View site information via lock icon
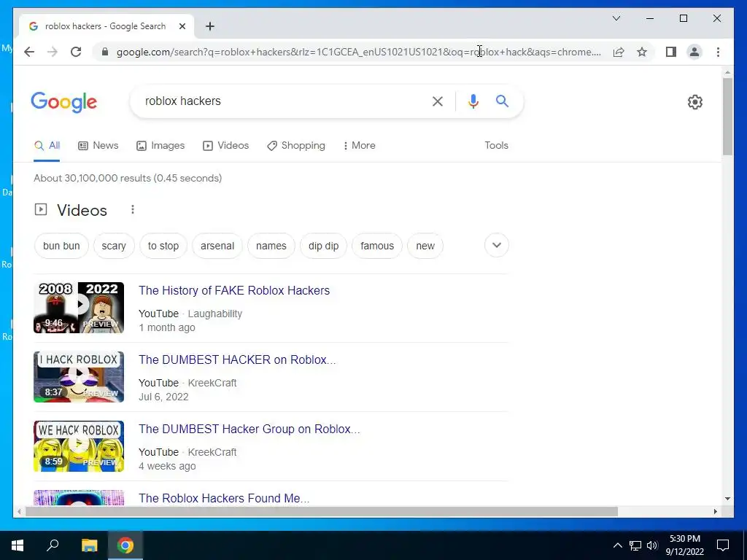The width and height of the screenshot is (747, 560). tap(105, 52)
